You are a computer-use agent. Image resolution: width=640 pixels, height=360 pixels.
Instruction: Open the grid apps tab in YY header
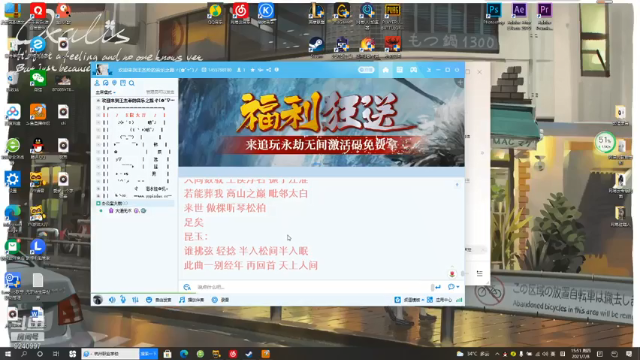pyautogui.click(x=399, y=70)
